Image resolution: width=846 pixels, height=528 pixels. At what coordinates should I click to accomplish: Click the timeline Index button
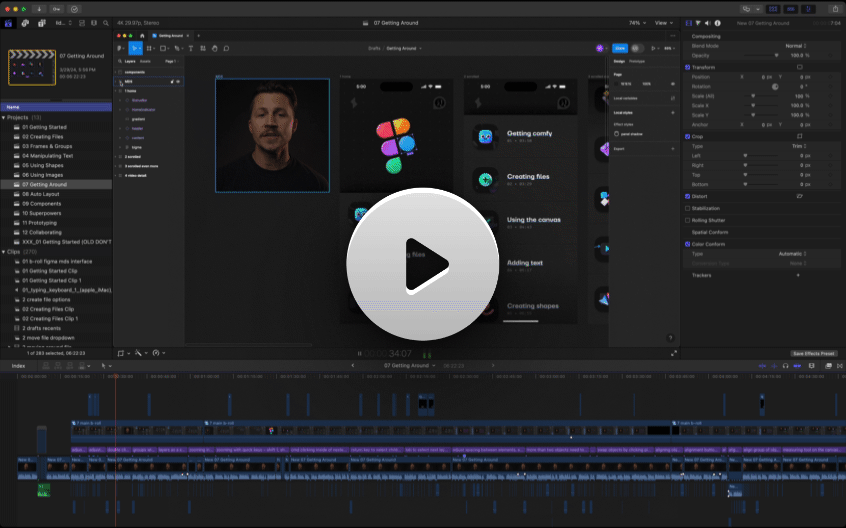click(x=18, y=365)
